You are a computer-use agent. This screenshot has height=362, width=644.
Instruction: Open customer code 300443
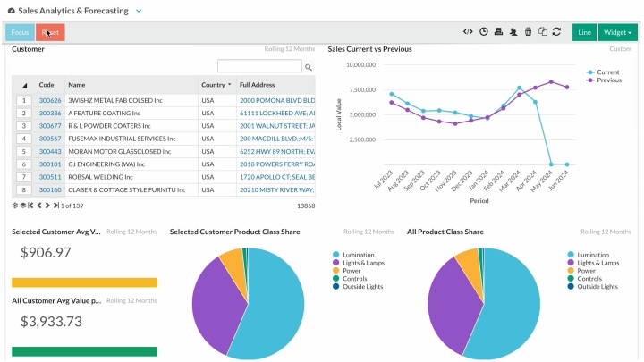click(50, 151)
